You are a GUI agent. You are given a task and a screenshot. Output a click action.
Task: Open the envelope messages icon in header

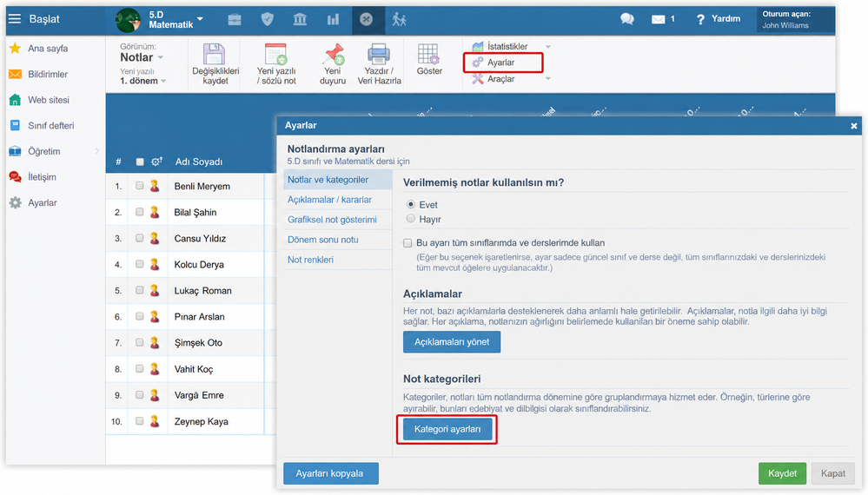[x=658, y=19]
